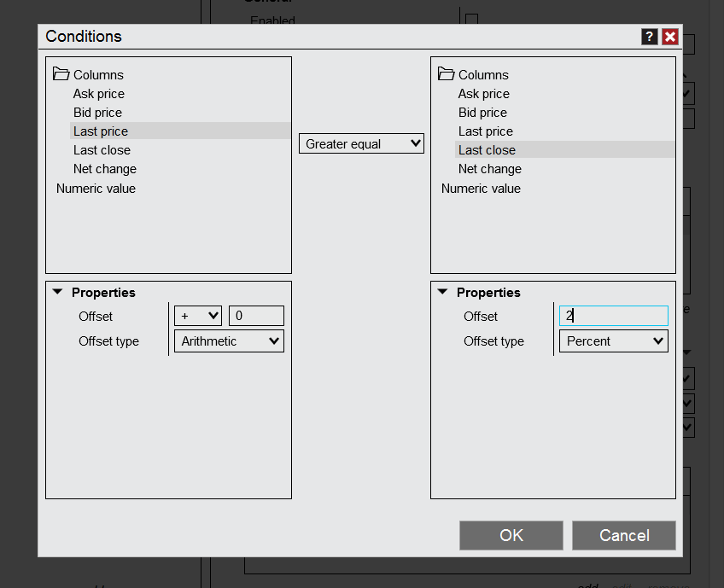Select Numeric value in right list
724x588 pixels.
[x=481, y=189]
